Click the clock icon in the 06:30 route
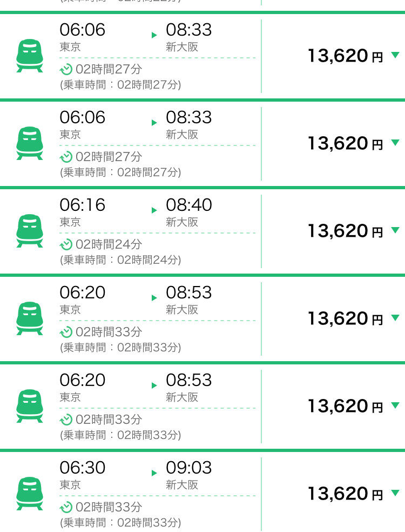 click(66, 507)
